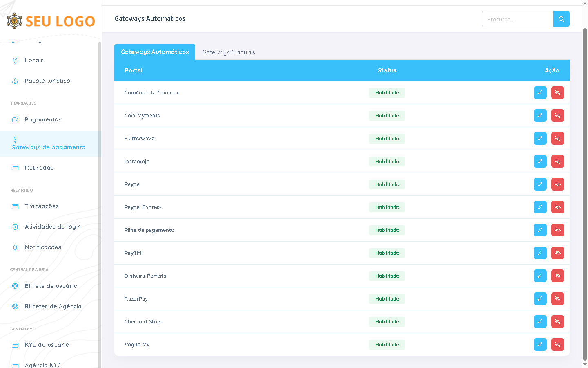Image resolution: width=588 pixels, height=368 pixels.
Task: Open the Retiradas sidebar link
Action: 39,168
